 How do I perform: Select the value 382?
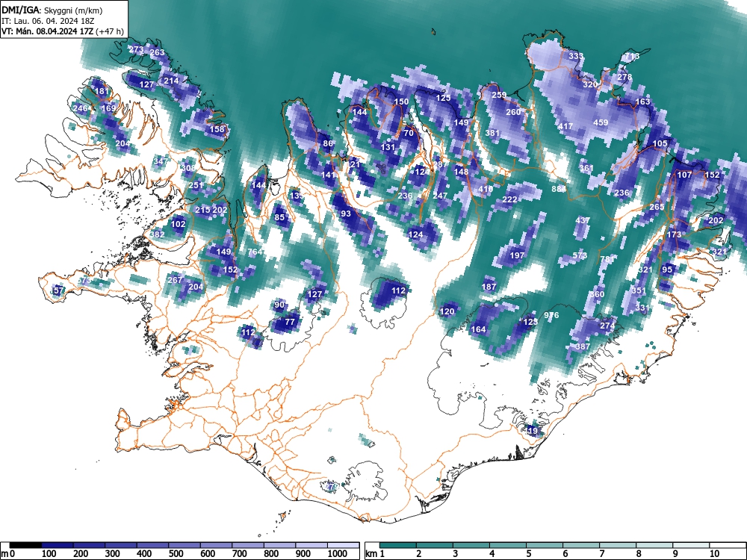[x=157, y=234]
